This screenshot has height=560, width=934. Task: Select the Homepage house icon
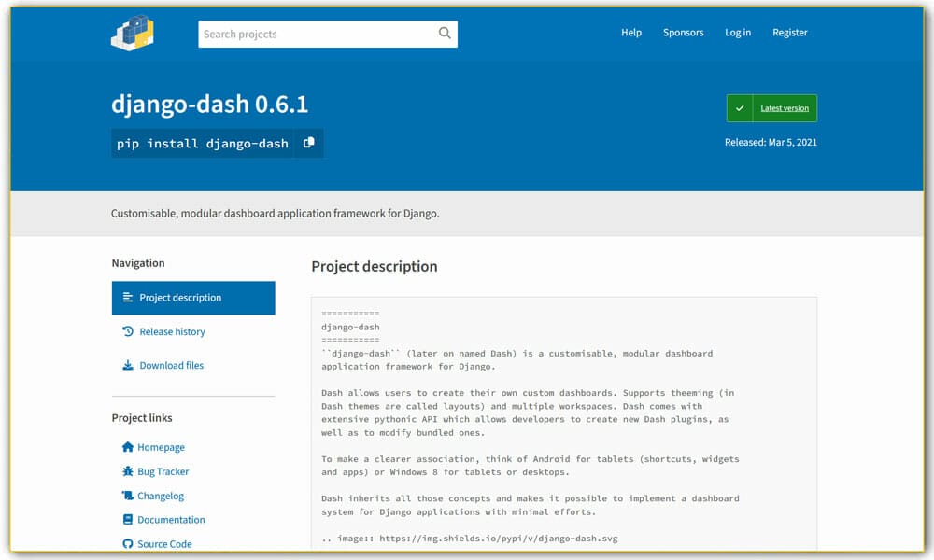pos(128,447)
